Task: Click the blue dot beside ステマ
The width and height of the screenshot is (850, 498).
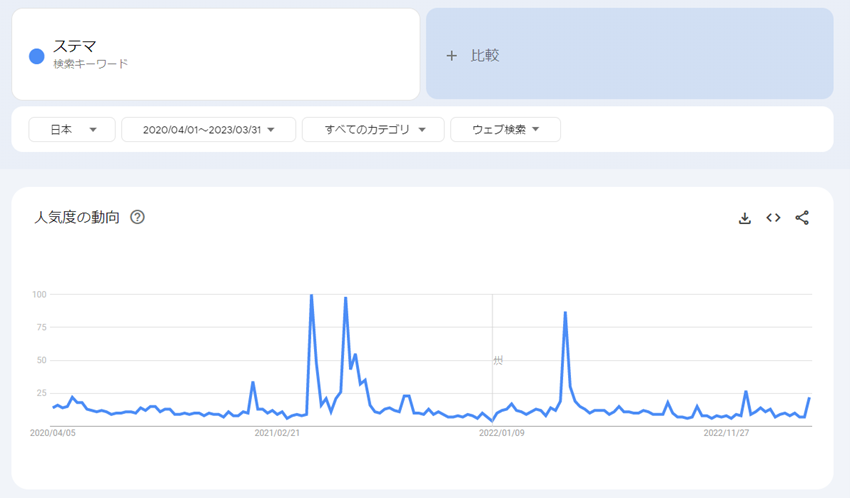Action: coord(37,56)
